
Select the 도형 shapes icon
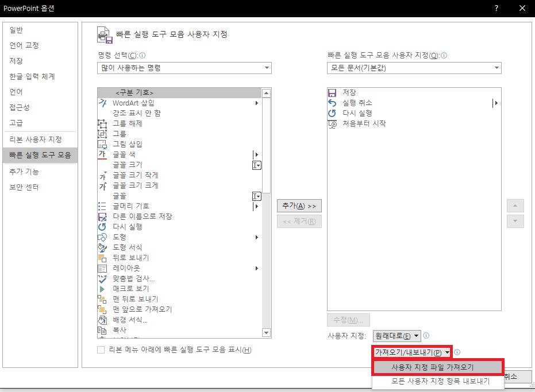[x=102, y=237]
